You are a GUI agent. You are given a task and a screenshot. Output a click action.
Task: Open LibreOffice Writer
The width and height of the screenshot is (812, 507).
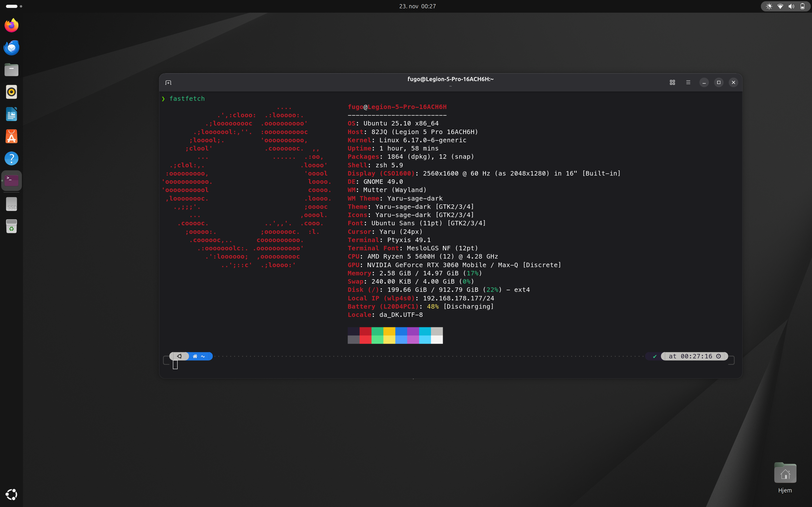pyautogui.click(x=11, y=114)
